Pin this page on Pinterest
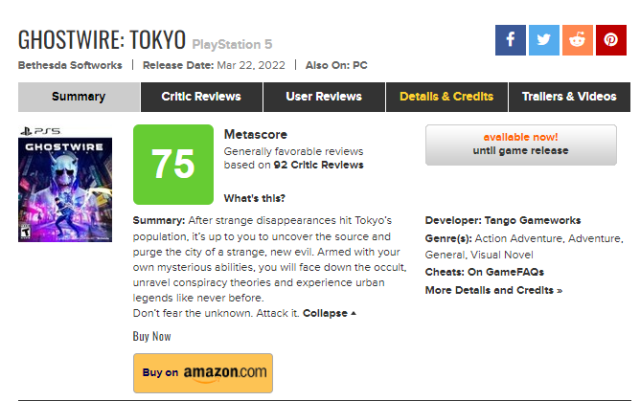The width and height of the screenshot is (640, 401). [610, 40]
